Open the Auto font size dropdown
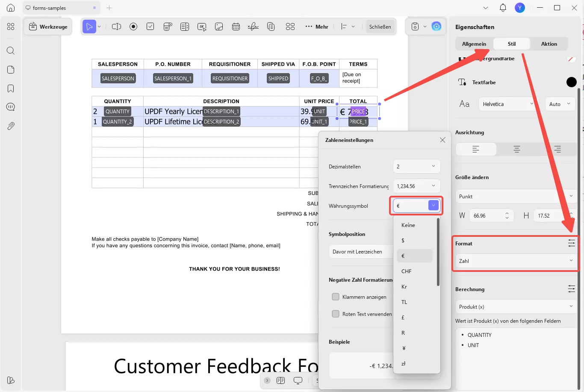This screenshot has width=584, height=392. (x=560, y=104)
